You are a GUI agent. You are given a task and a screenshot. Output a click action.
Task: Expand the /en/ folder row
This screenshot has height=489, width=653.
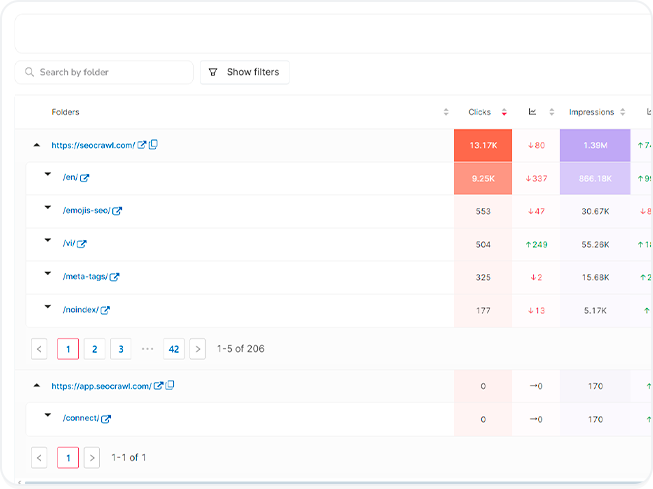pyautogui.click(x=47, y=175)
